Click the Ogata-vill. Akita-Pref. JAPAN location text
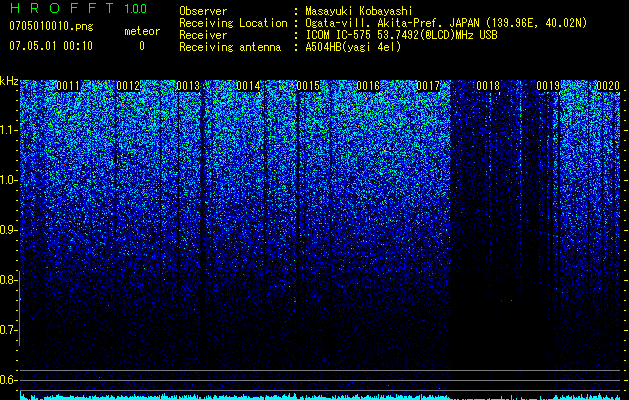The height and width of the screenshot is (400, 629). 446,23
